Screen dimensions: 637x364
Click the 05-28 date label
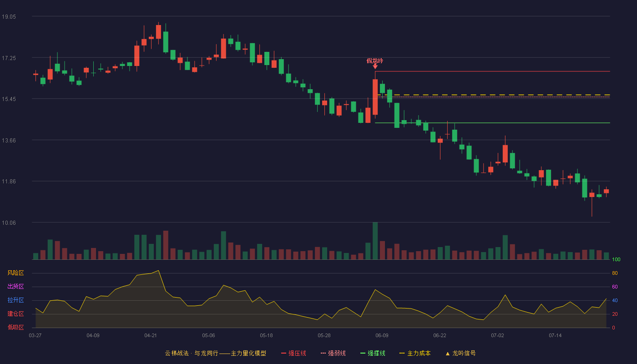[324, 335]
